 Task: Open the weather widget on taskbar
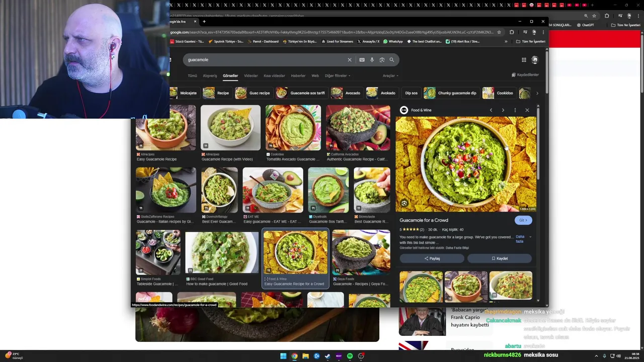click(14, 356)
